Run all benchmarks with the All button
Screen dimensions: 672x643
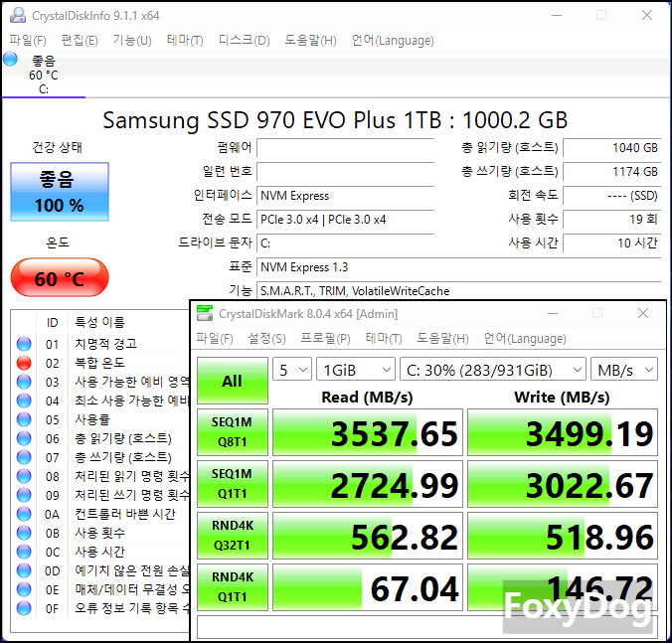pos(233,381)
